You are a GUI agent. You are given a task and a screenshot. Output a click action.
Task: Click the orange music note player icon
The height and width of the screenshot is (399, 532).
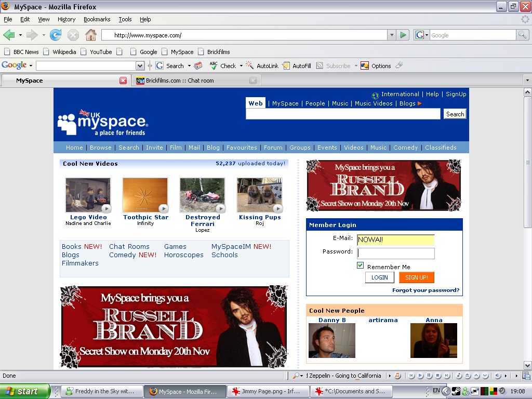[398, 376]
